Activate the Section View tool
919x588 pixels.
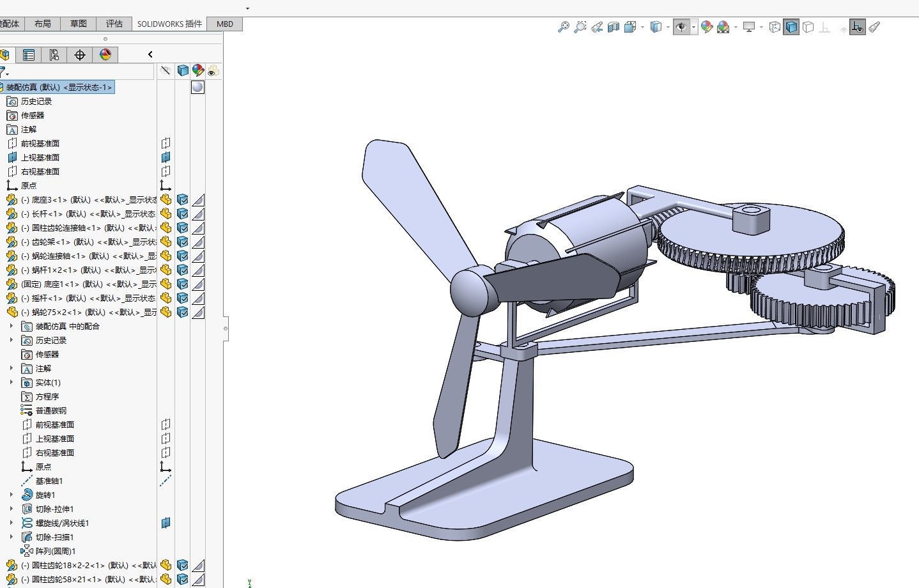point(614,27)
